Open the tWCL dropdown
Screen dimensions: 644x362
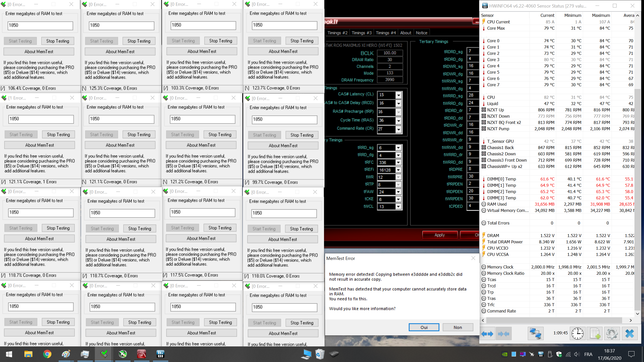tap(398, 207)
